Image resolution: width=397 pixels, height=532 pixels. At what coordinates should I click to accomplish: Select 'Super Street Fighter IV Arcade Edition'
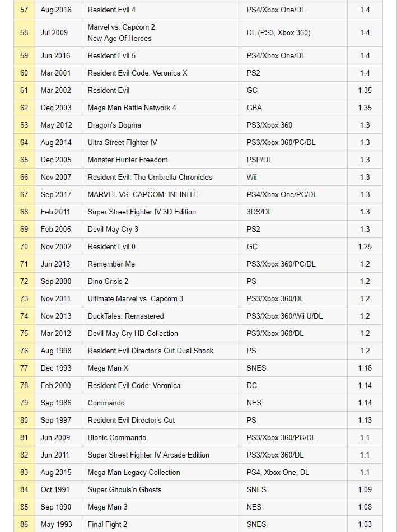click(x=148, y=455)
